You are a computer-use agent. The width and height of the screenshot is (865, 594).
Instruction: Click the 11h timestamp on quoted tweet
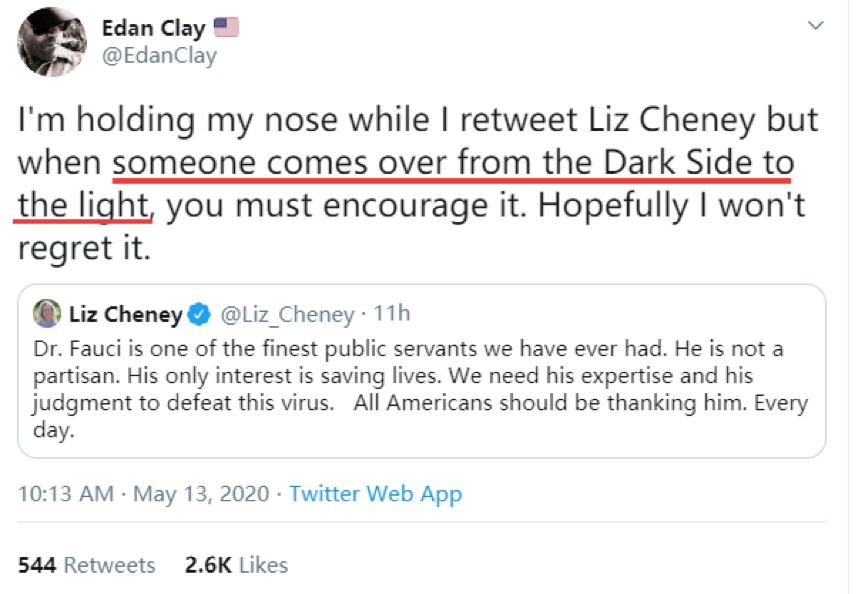tap(391, 315)
